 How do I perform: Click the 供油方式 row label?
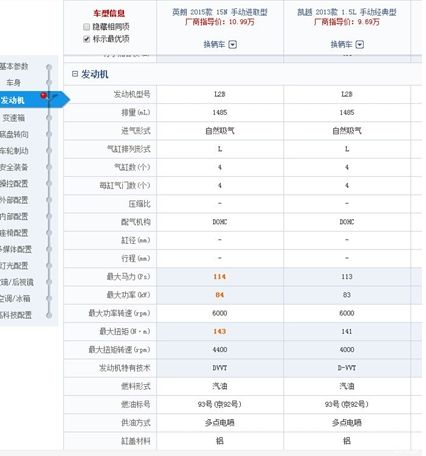136,423
